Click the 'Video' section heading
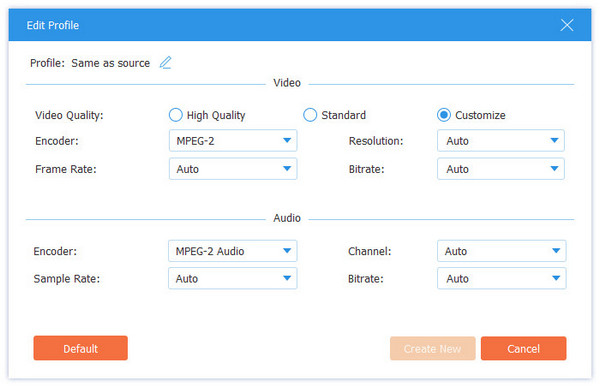 tap(287, 83)
